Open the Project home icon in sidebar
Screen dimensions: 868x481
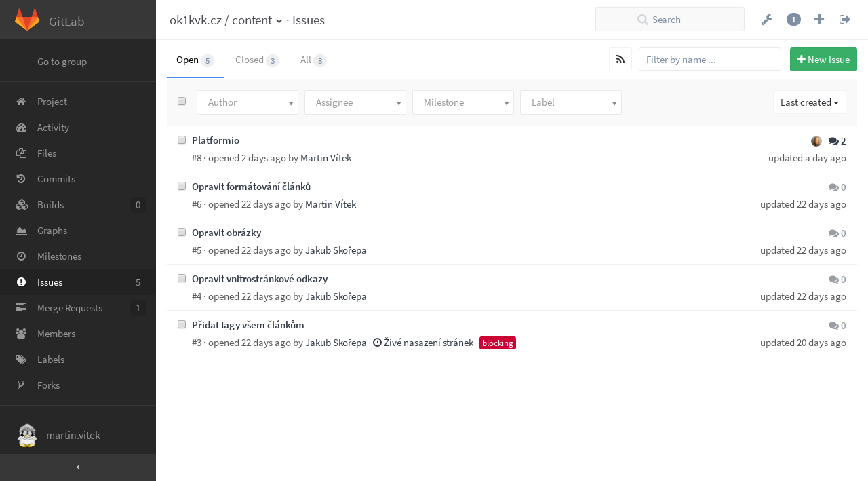[x=21, y=102]
